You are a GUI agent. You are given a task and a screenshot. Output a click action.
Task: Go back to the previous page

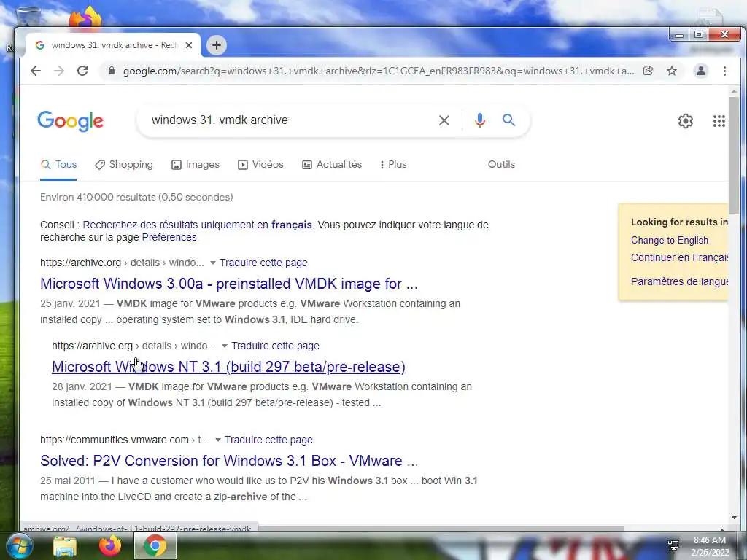(x=36, y=71)
